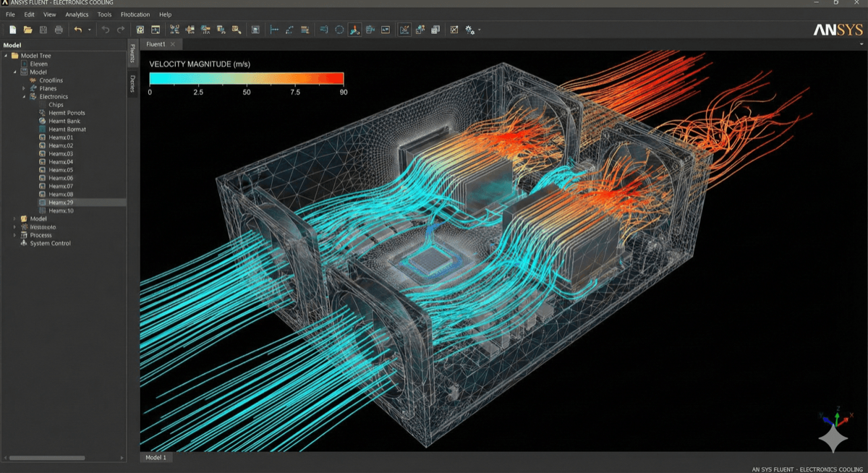The height and width of the screenshot is (473, 868).
Task: Open the Decies vertical side tab
Action: click(x=132, y=83)
